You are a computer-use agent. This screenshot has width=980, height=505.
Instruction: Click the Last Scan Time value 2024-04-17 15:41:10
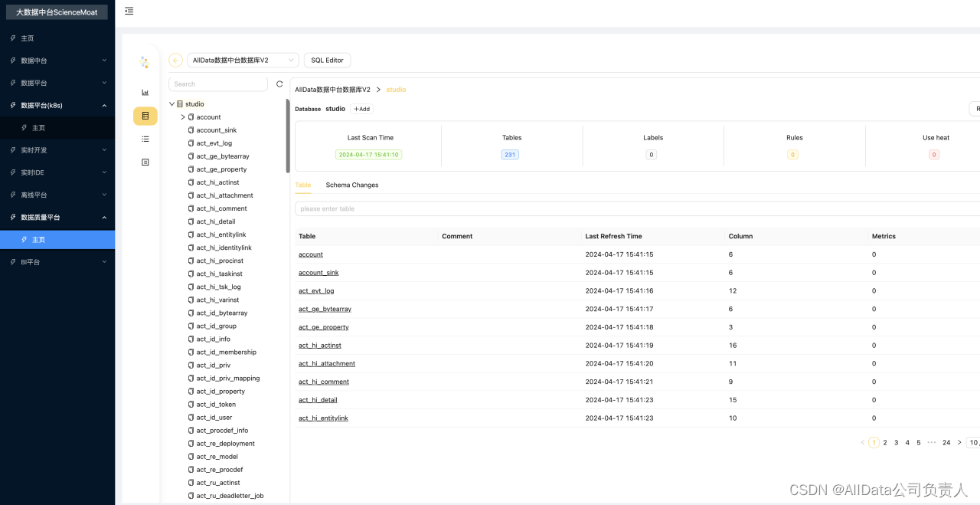[x=369, y=155]
